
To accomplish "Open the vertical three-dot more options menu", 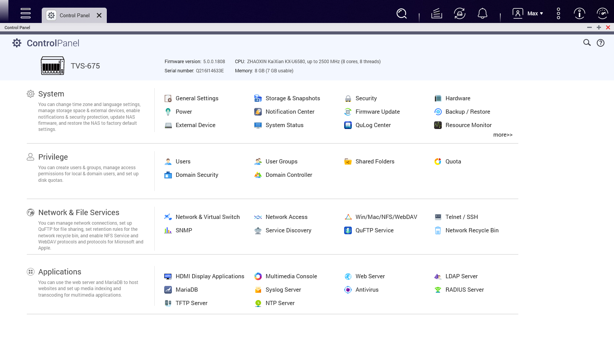I will (x=558, y=14).
